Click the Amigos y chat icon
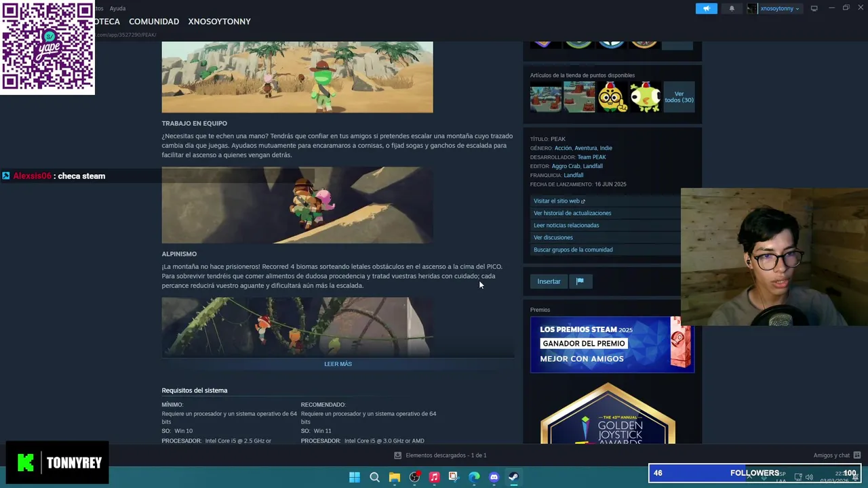868x488 pixels. click(x=857, y=455)
